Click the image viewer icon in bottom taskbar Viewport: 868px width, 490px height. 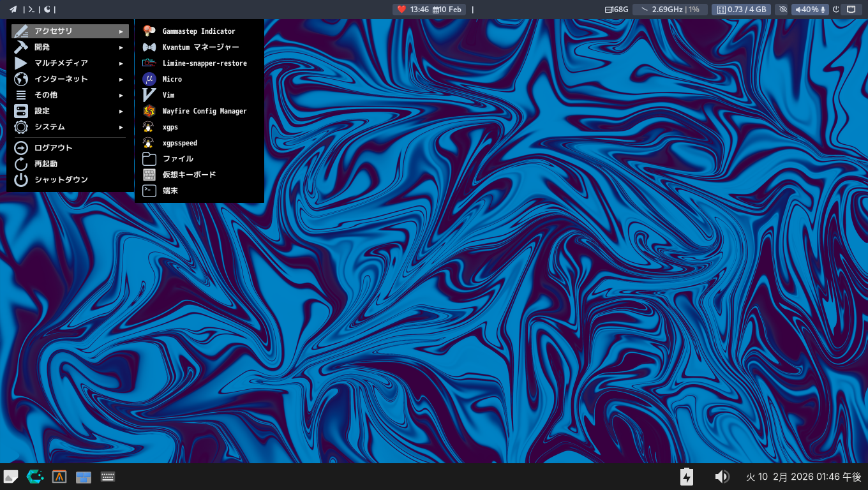click(11, 477)
